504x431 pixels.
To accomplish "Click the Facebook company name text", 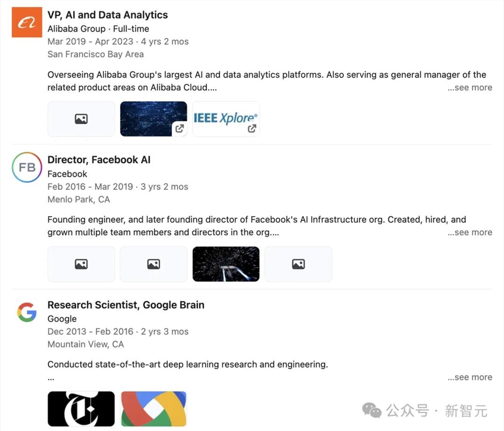I will coord(67,174).
